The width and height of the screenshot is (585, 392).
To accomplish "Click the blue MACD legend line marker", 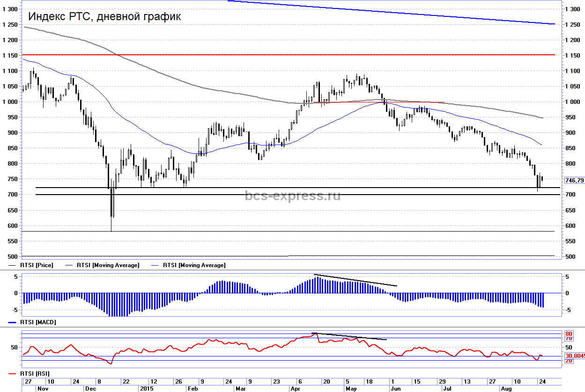I will (13, 322).
